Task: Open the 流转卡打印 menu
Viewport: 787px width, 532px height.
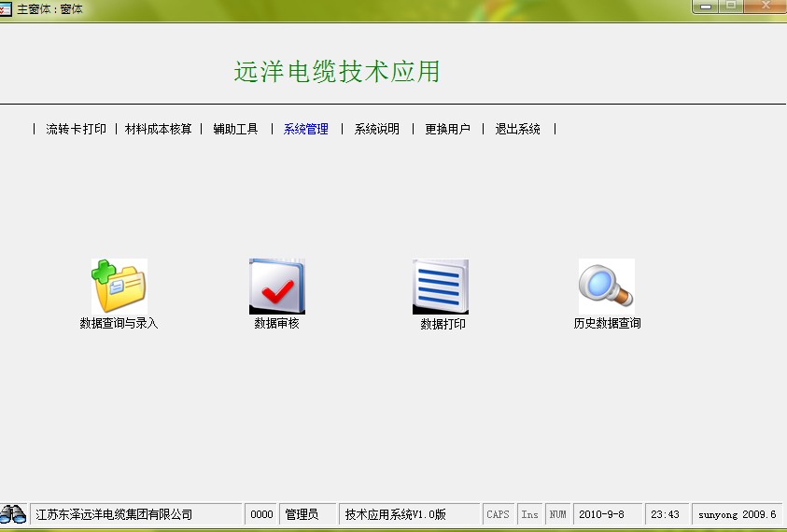Action: 76,130
